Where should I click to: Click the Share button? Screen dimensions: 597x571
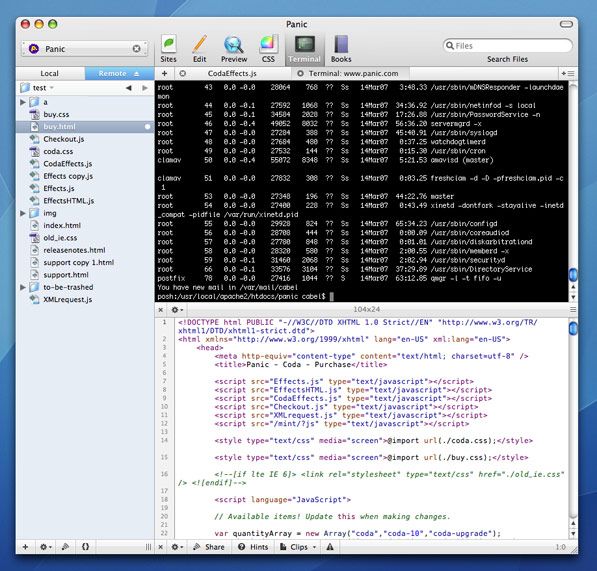pyautogui.click(x=208, y=547)
